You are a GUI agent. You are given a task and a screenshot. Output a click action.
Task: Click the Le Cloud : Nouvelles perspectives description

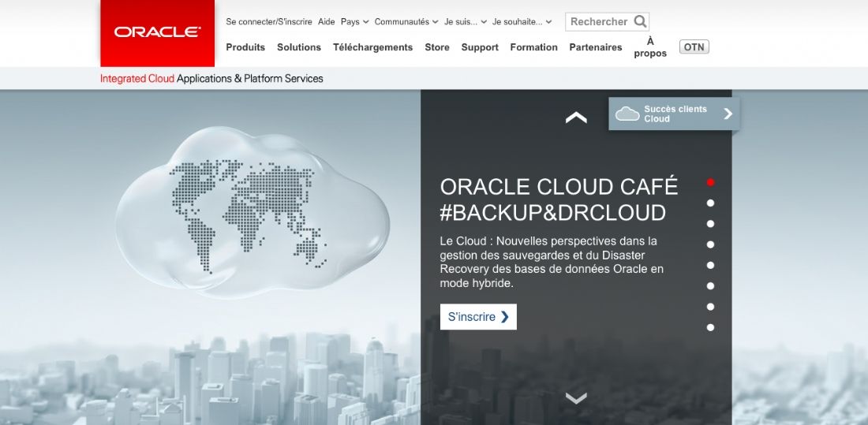pos(552,263)
